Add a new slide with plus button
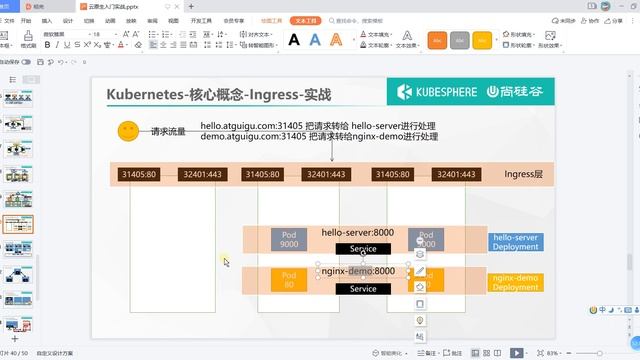640x360 pixels. (15, 339)
